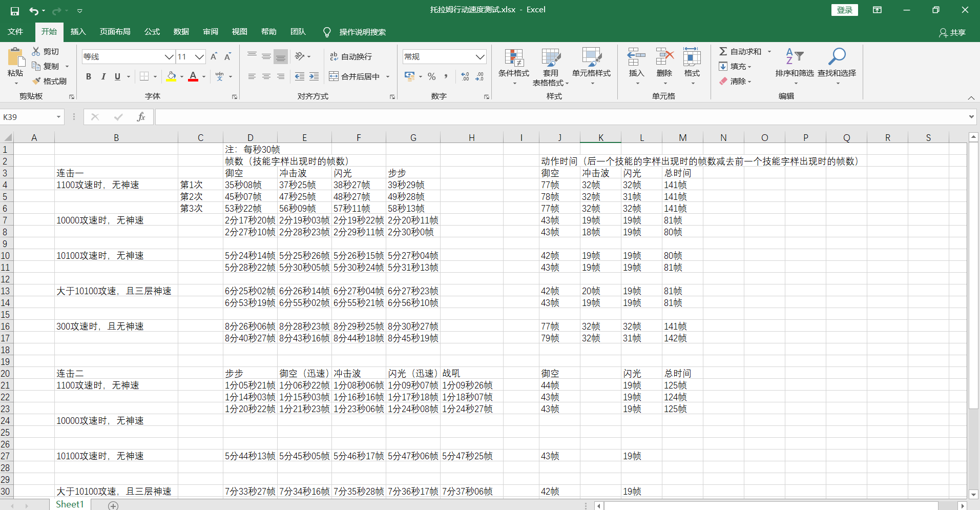Increase font size with the large A icon

coord(214,56)
